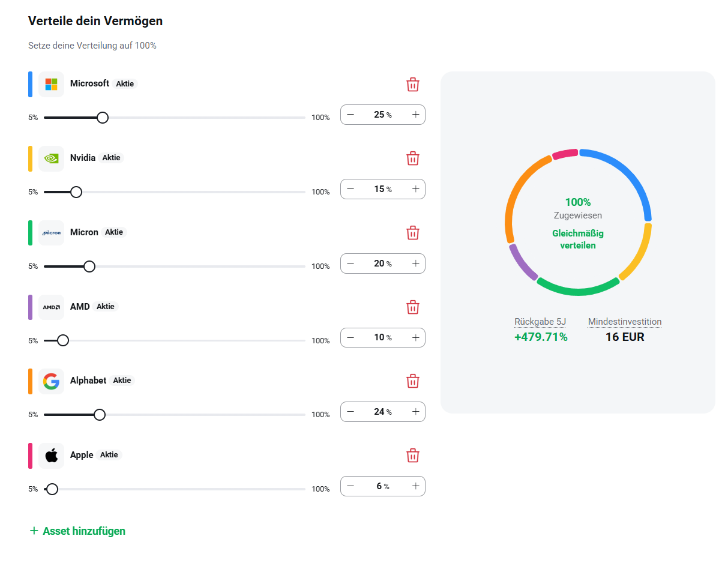728x572 pixels.
Task: Raise AMD allocation with plus button
Action: (415, 337)
